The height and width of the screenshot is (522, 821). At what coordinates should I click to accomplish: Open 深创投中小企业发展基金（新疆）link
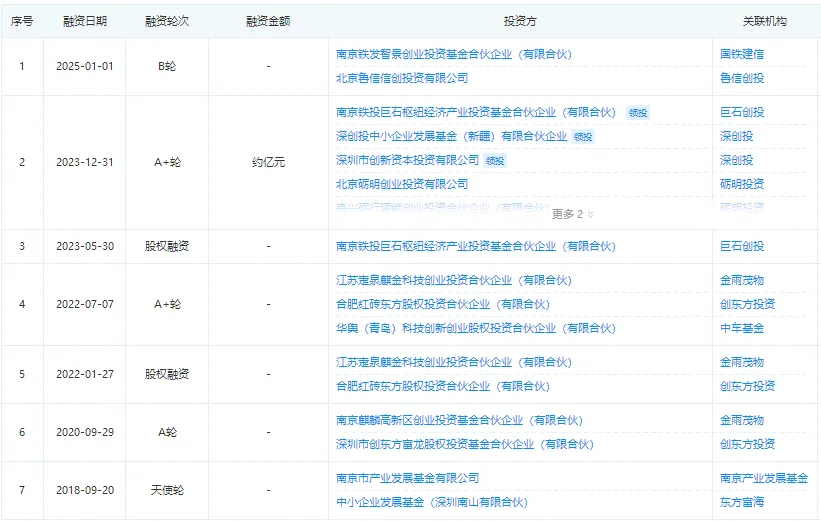[451, 136]
